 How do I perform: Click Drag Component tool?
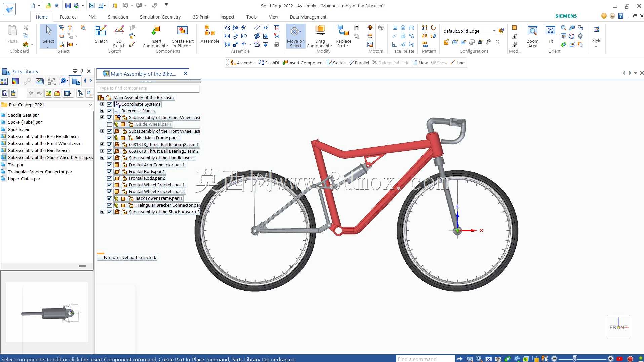pyautogui.click(x=320, y=36)
